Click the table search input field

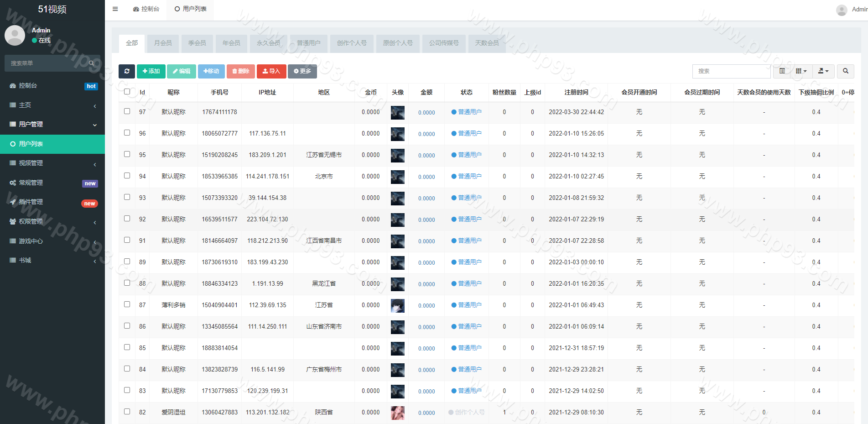click(731, 71)
